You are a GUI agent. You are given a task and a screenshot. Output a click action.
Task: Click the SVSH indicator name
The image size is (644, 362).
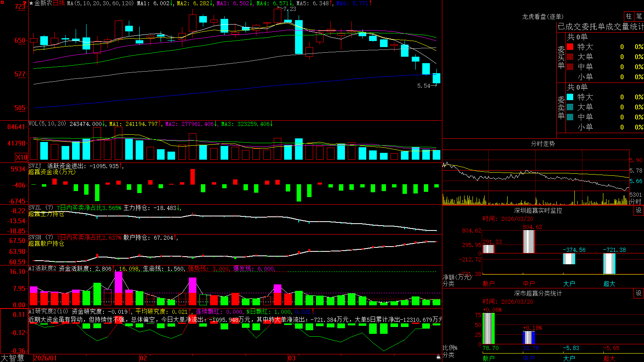coord(35,238)
